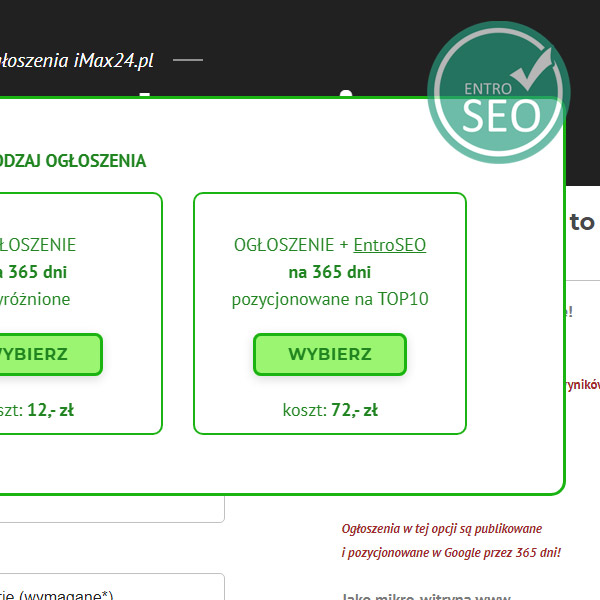Click WYBIERZ button for the 12 zł option
The image size is (600, 600).
coord(50,354)
